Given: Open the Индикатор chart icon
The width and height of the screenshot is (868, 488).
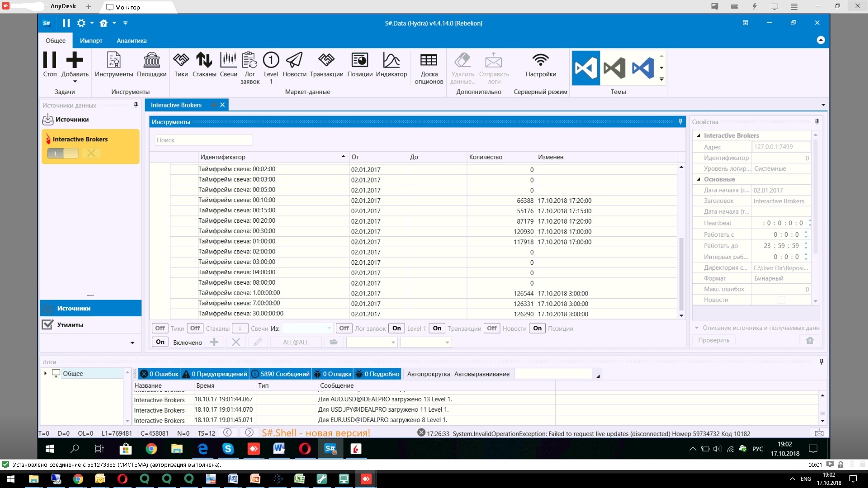Looking at the screenshot, I should [392, 60].
